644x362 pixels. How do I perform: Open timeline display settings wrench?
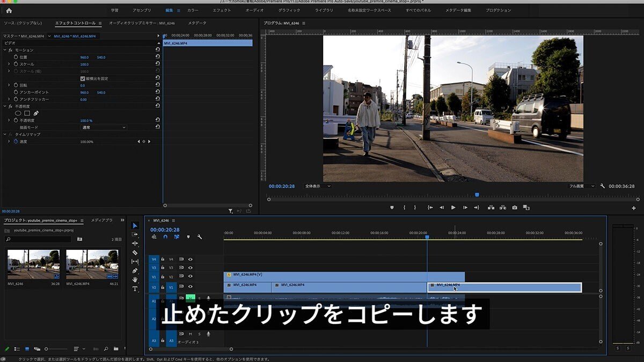(200, 237)
